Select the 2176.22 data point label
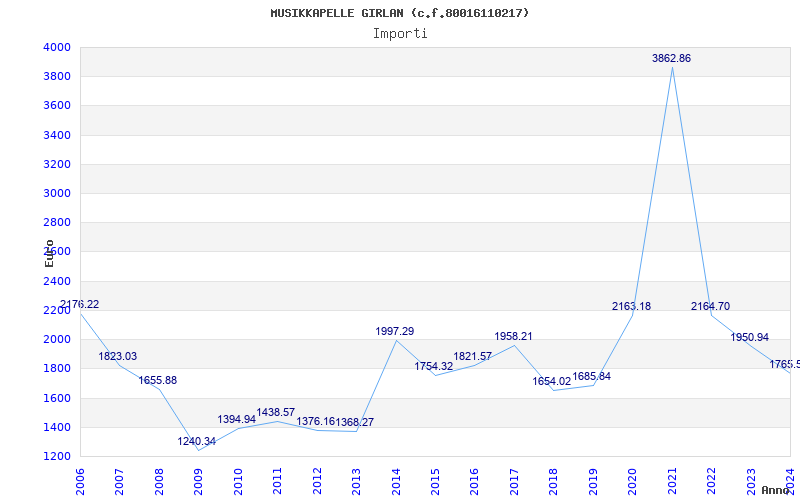This screenshot has width=800, height=500. tap(80, 305)
